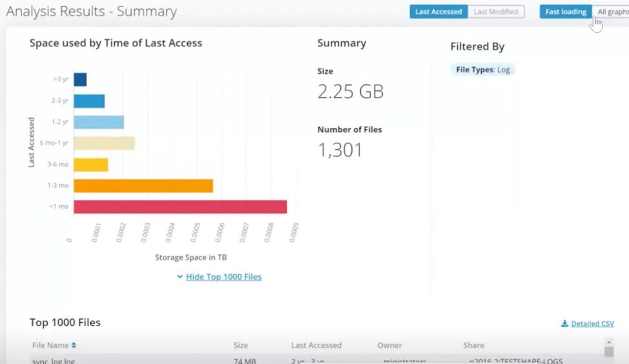Viewport: 629px width, 364px height.
Task: Select the Last Accessed view toggle
Action: pos(438,12)
